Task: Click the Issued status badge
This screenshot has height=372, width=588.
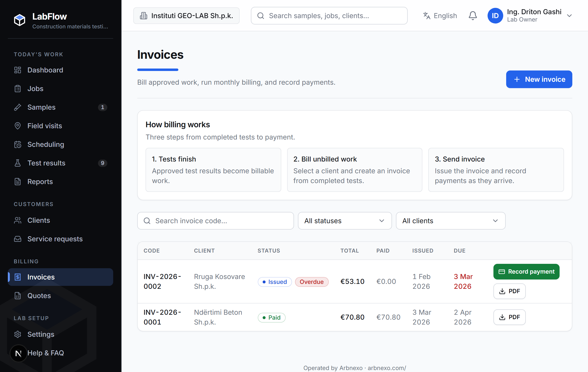Action: click(275, 282)
